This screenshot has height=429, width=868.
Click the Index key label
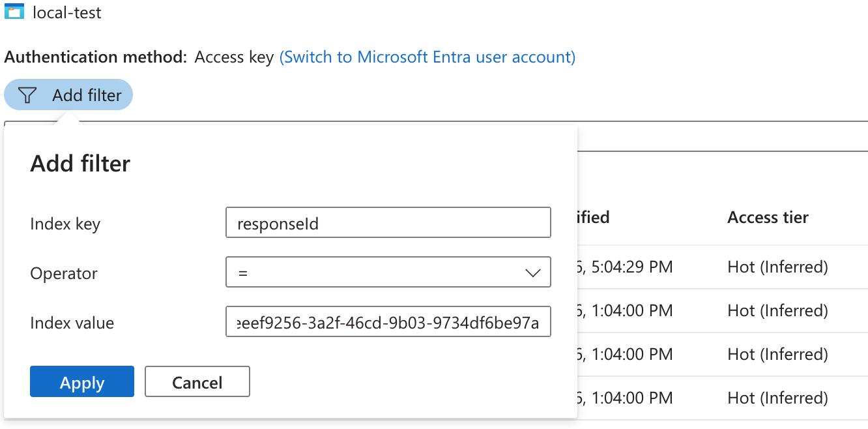pos(65,224)
